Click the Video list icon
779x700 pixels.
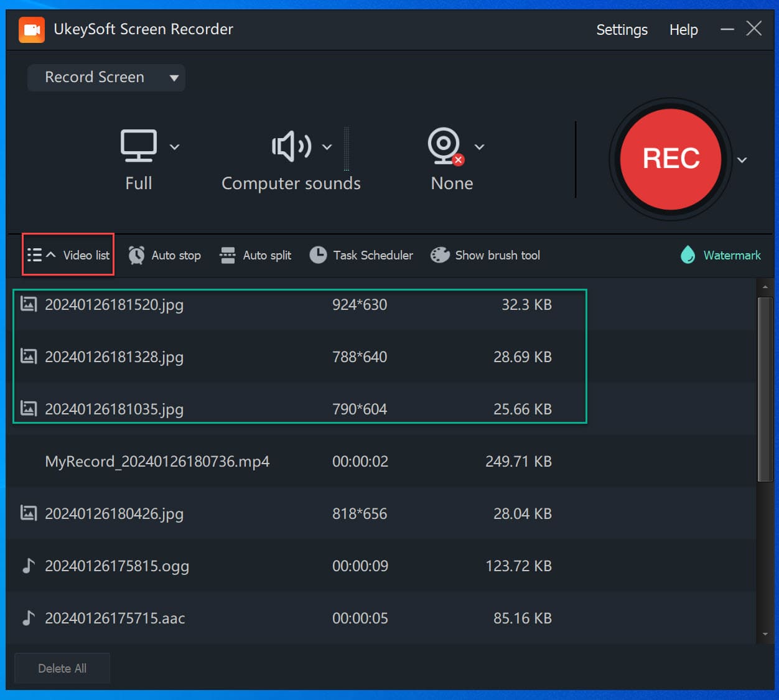pos(35,255)
